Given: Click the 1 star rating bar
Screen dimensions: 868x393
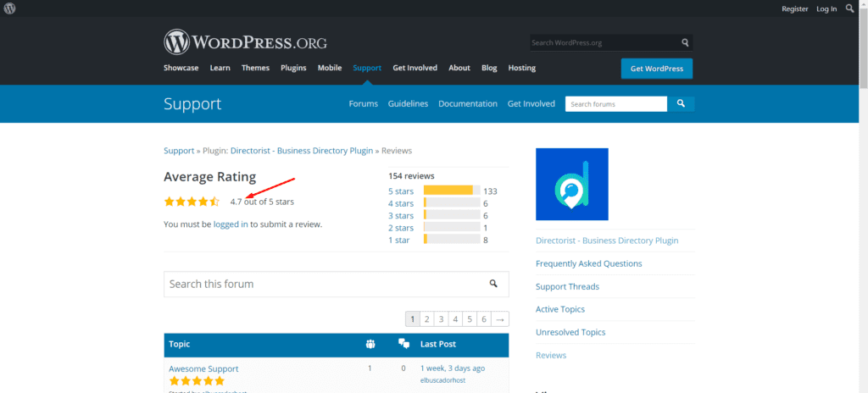Looking at the screenshot, I should [x=452, y=239].
